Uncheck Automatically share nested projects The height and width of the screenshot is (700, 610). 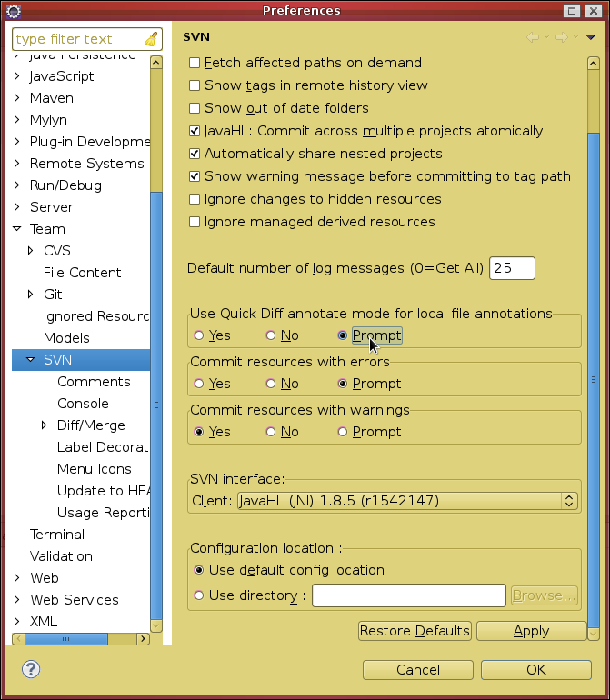(x=195, y=154)
